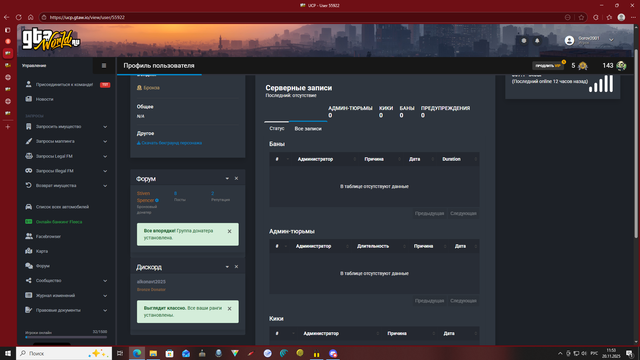Open Facebrowser in sidebar

coord(48,236)
